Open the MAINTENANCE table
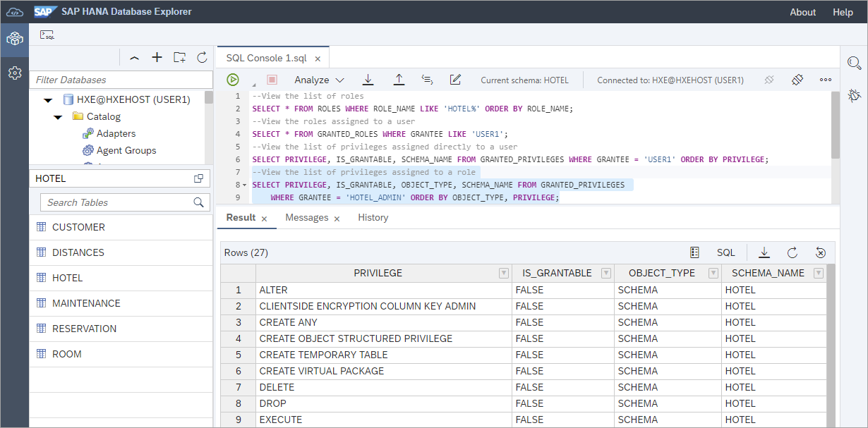 121,303
